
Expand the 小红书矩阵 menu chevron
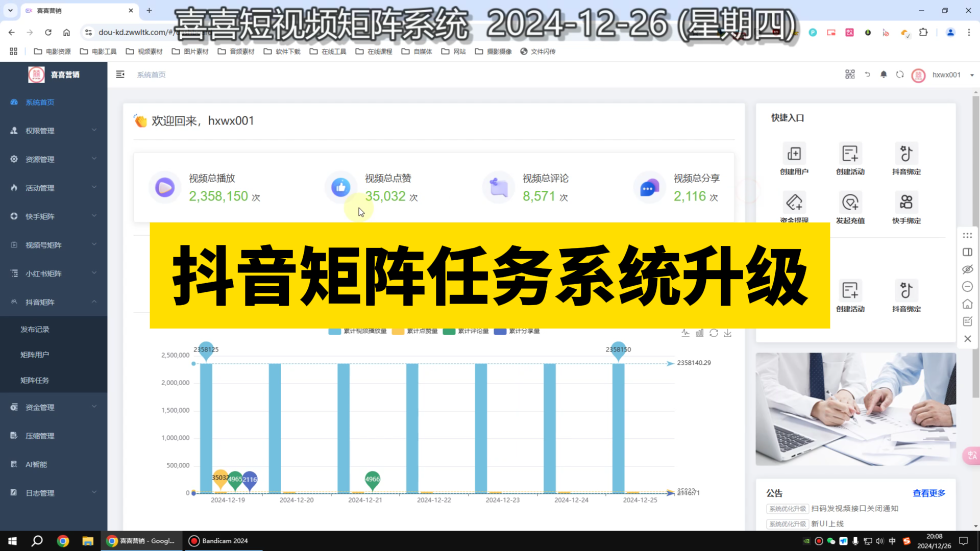click(x=94, y=273)
